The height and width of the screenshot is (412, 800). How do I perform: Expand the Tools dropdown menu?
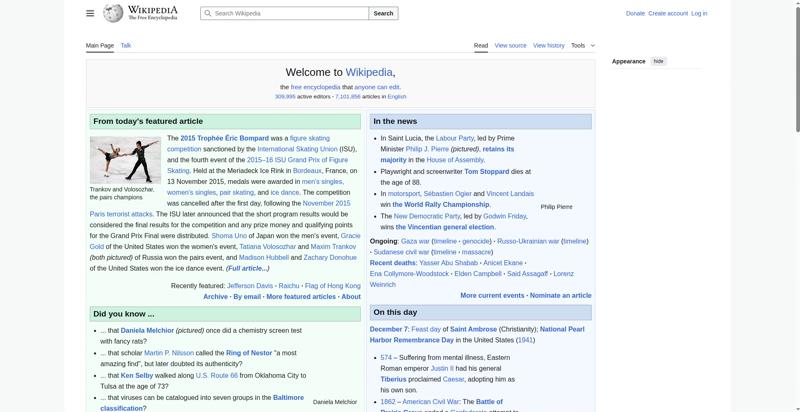(x=582, y=45)
